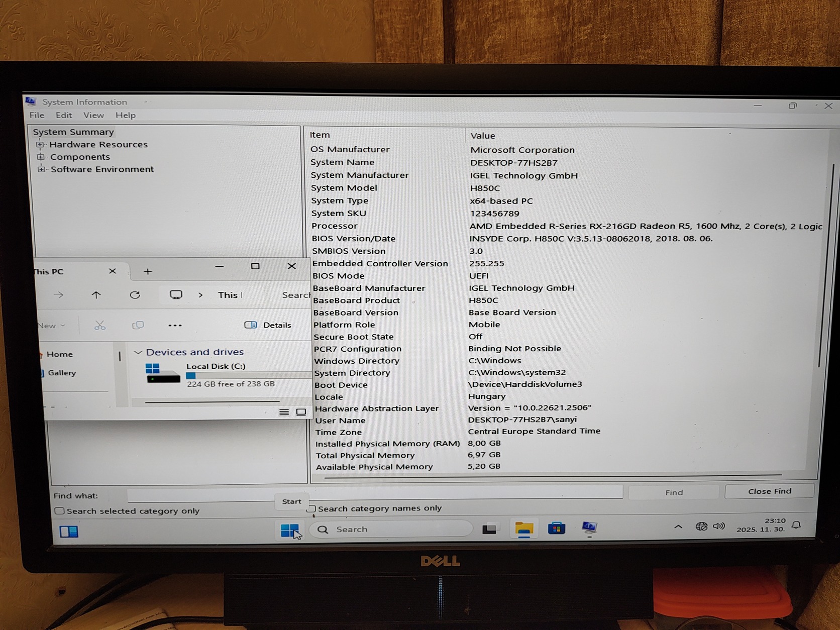Open File Explorer from the taskbar

click(x=523, y=528)
